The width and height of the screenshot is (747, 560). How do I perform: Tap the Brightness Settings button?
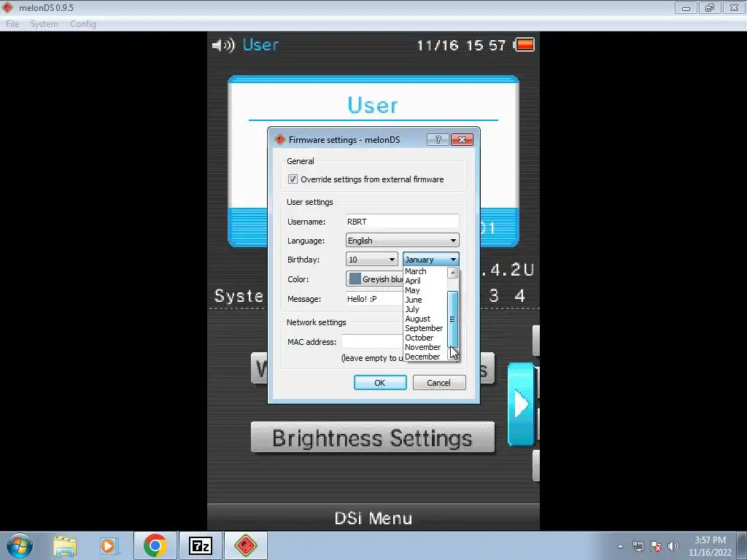pos(373,437)
